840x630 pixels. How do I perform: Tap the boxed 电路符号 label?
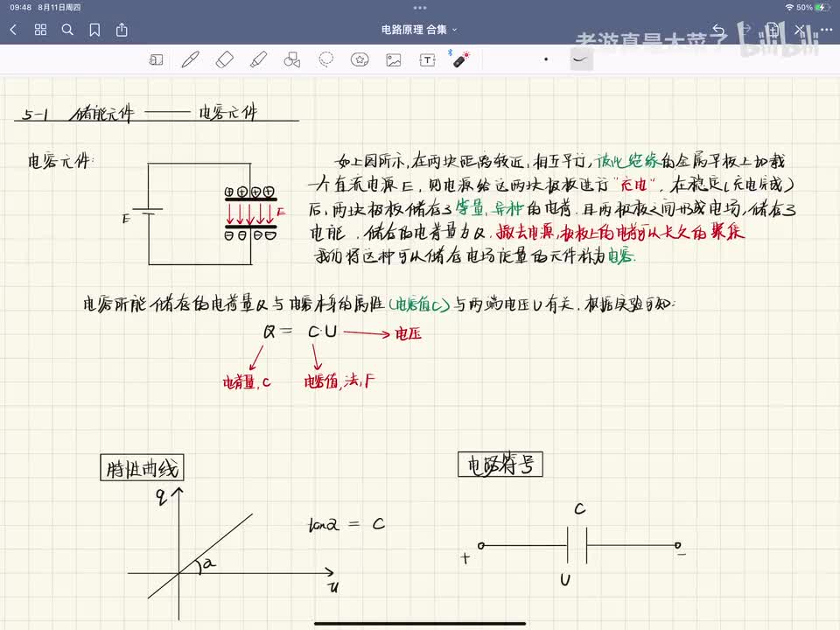coord(500,465)
